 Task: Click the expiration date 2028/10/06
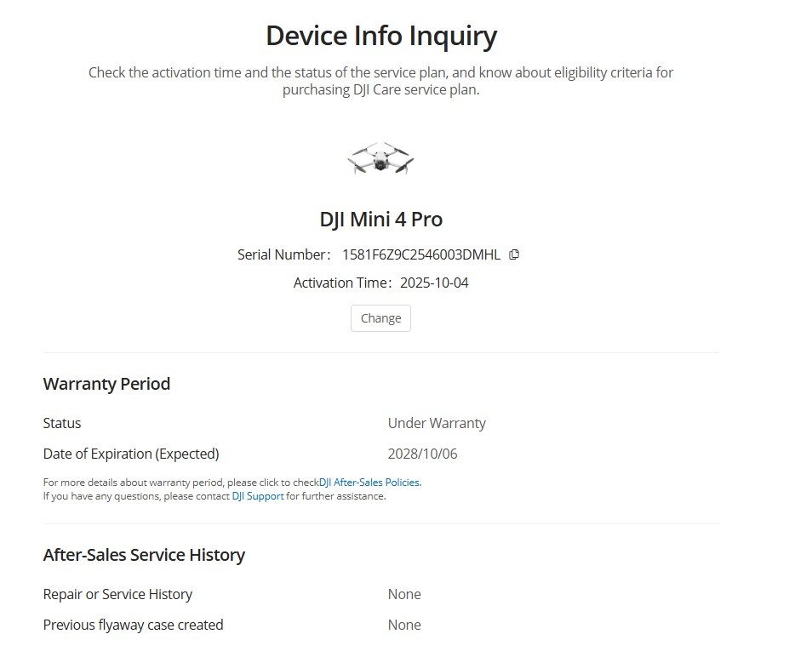423,454
